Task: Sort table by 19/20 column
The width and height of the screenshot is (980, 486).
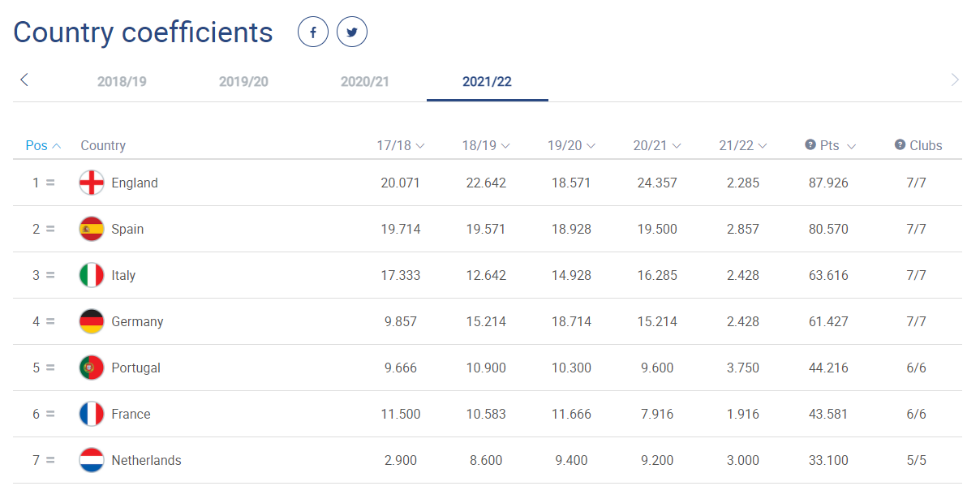Action: [x=571, y=146]
